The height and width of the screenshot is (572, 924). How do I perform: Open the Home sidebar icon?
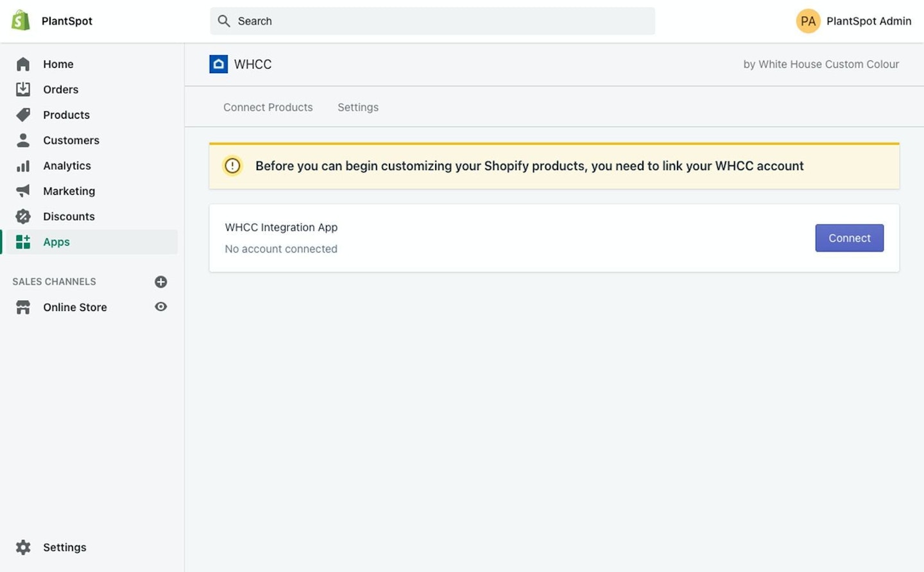coord(23,64)
